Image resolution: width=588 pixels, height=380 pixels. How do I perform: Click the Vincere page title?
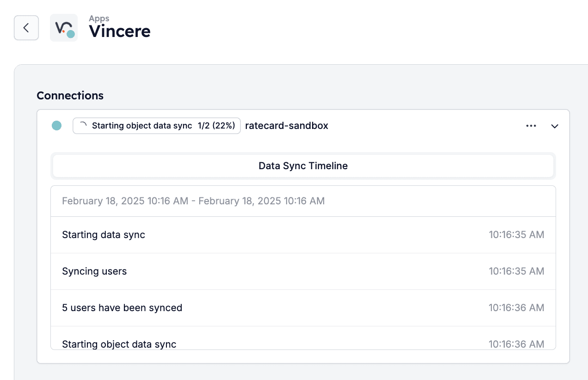pos(120,31)
